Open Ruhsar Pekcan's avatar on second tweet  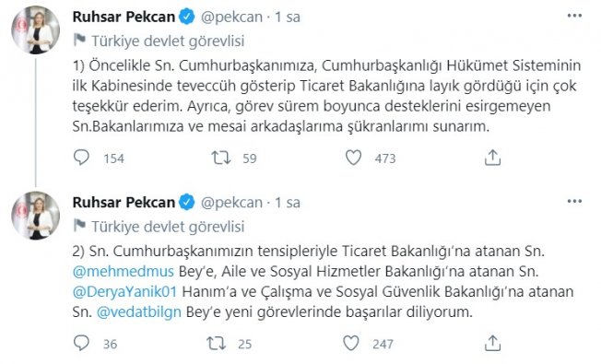[x=36, y=216]
